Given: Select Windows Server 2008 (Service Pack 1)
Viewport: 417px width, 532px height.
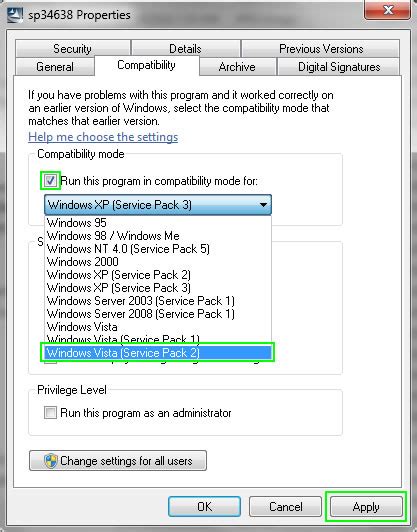Looking at the screenshot, I should [158, 314].
